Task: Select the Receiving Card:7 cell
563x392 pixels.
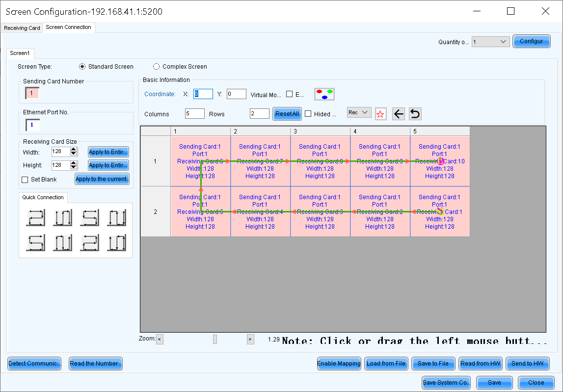Action: [260, 161]
